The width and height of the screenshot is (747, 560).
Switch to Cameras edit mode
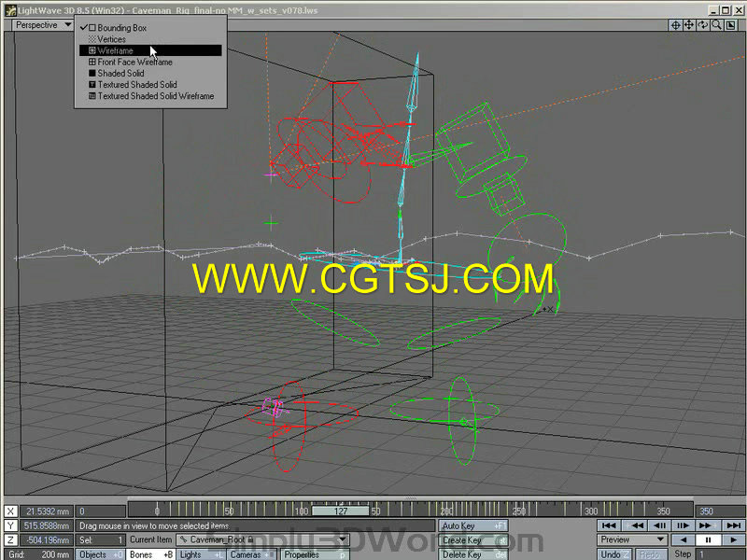point(251,554)
